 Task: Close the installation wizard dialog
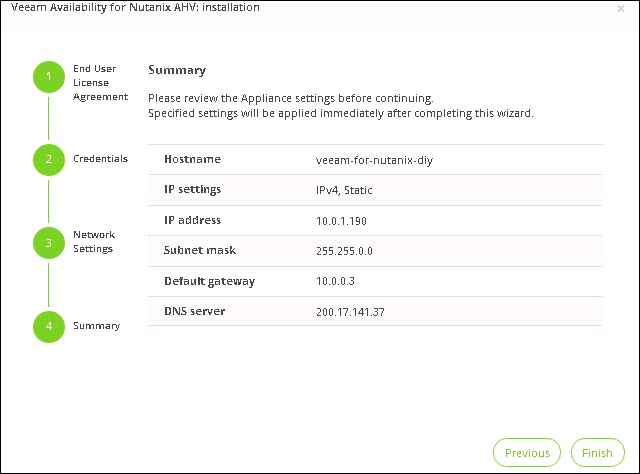[x=621, y=8]
